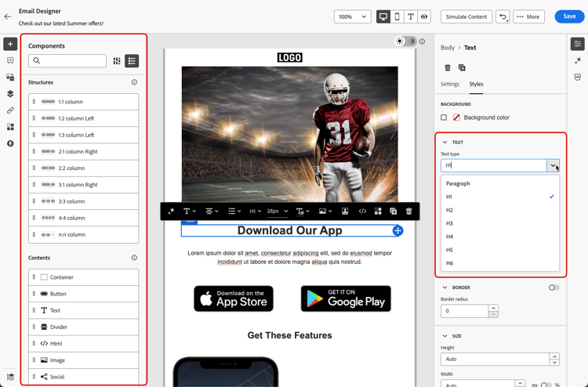Click the Google Play badge
Viewport: 588px width, 387px height.
[x=346, y=298]
